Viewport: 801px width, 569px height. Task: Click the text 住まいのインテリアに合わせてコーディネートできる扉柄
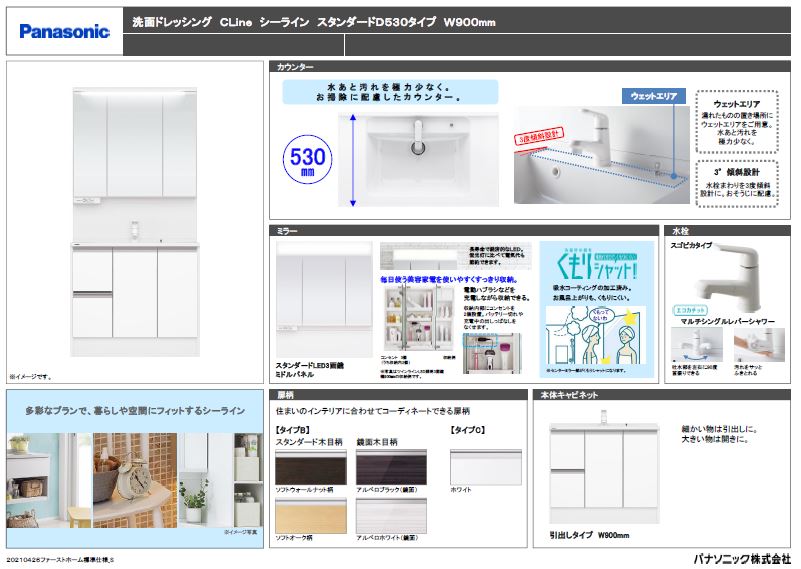coord(372,411)
